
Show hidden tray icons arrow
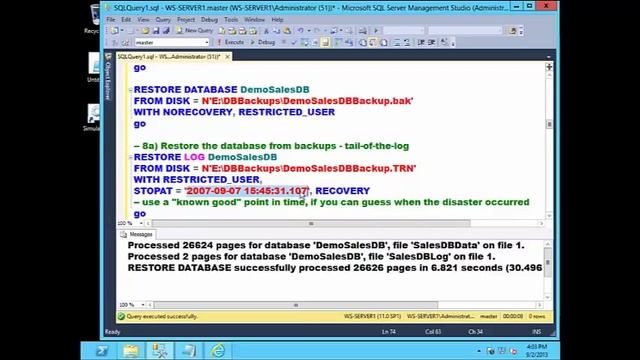click(479, 351)
